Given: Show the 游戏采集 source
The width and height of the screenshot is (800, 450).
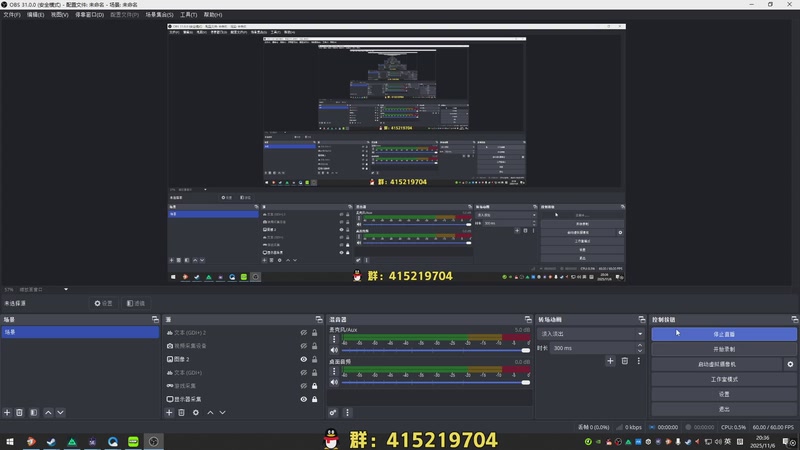Looking at the screenshot, I should tap(304, 386).
